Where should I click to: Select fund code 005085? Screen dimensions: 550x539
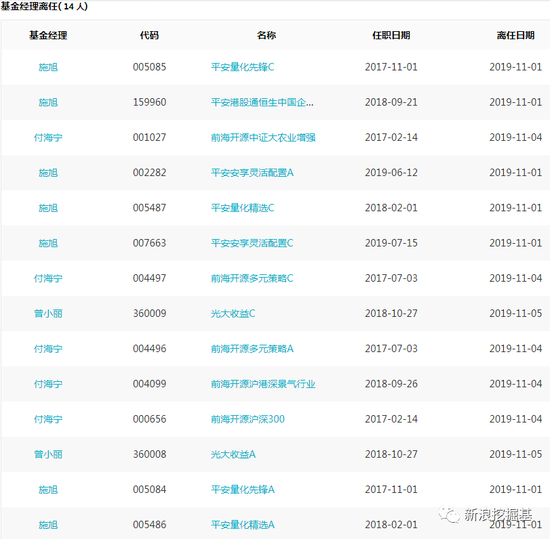click(149, 67)
